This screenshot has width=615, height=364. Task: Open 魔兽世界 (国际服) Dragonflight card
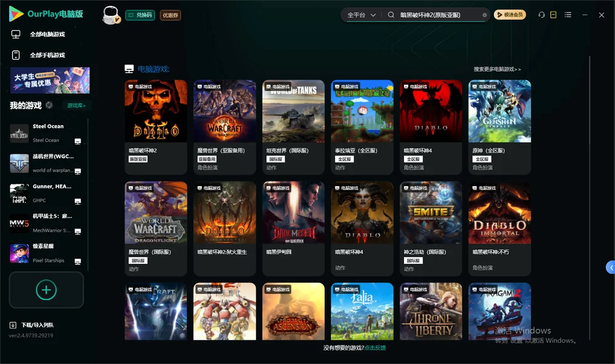click(x=156, y=229)
